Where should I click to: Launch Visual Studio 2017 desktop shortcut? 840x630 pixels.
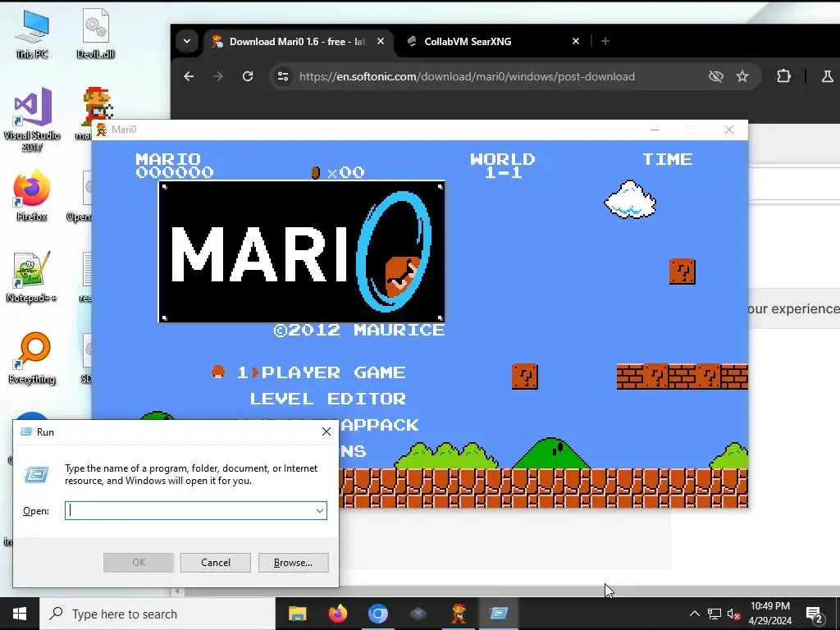(32, 120)
